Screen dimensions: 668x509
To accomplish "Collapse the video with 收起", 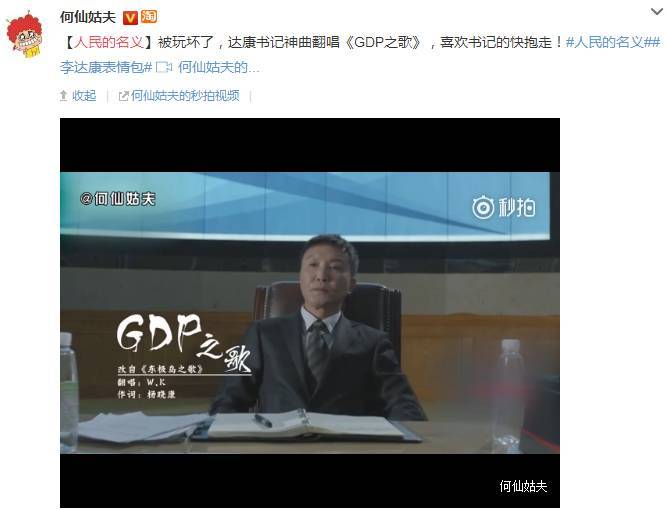I will point(84,96).
